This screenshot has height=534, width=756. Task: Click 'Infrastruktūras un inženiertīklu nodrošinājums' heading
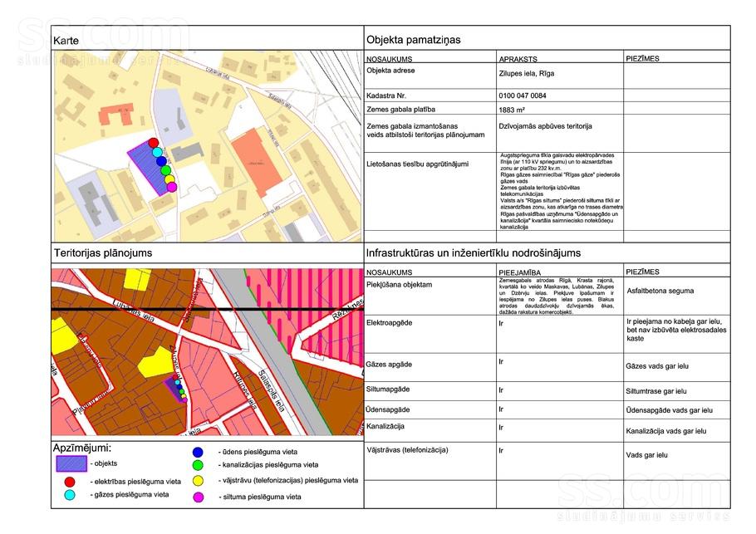[472, 252]
